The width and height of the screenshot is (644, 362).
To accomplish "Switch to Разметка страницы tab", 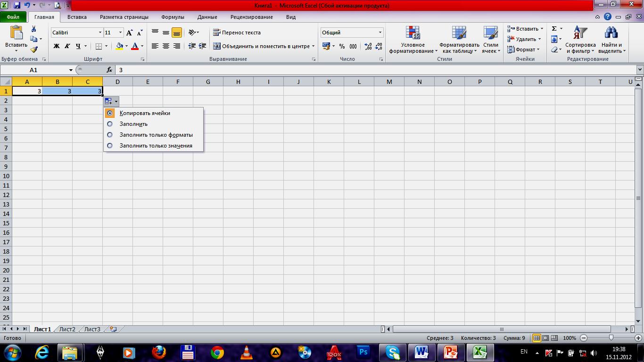I will 124,17.
